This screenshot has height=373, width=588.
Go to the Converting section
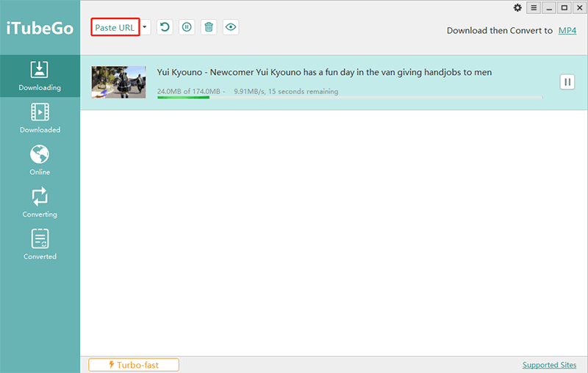[40, 203]
